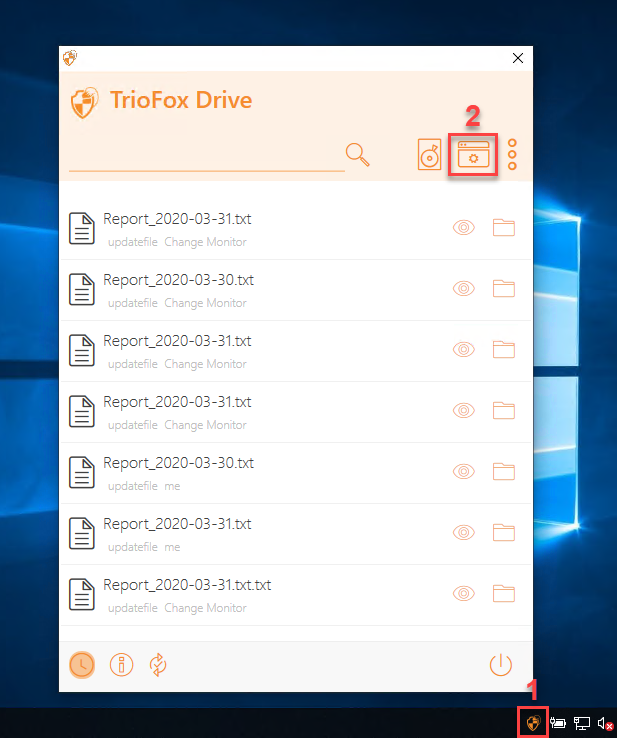Preview Report_2020-03-31.txt updated by me

[x=464, y=533]
